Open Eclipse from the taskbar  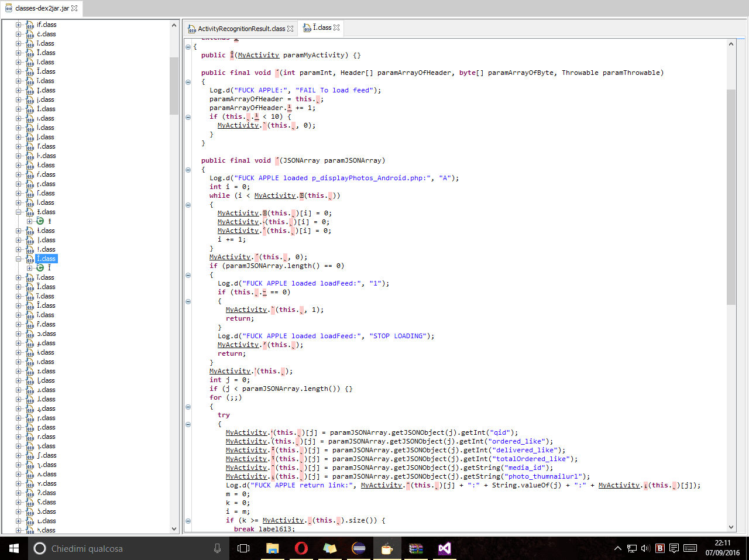coord(359,548)
